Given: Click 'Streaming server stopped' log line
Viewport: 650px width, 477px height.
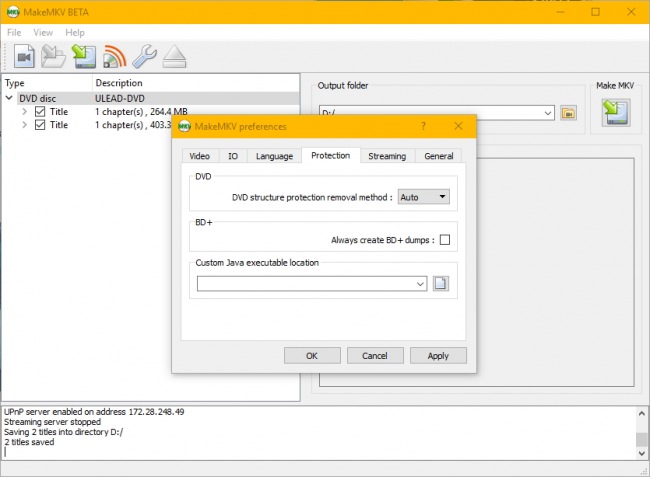Looking at the screenshot, I should coord(52,422).
